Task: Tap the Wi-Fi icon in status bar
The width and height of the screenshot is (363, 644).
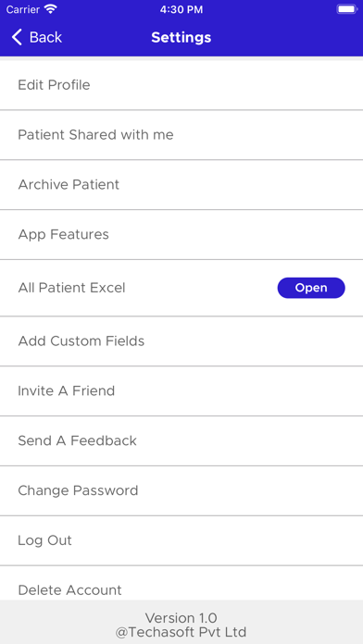Action: 51,9
